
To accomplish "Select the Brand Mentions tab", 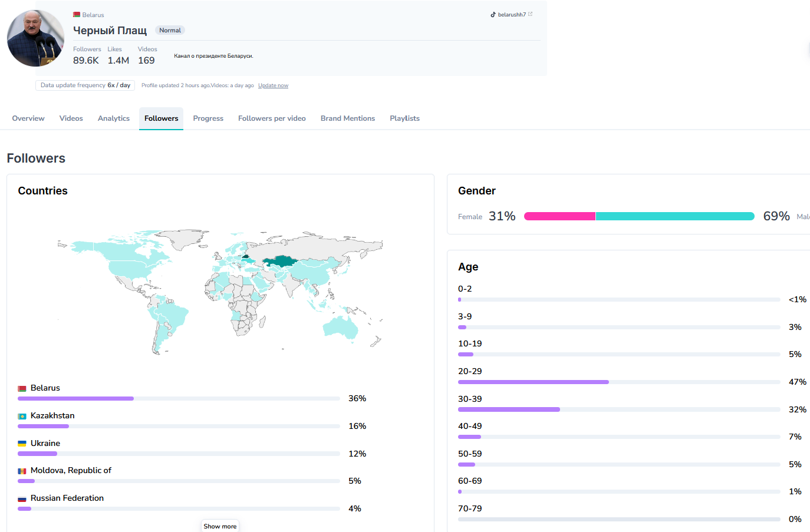I will coord(348,118).
